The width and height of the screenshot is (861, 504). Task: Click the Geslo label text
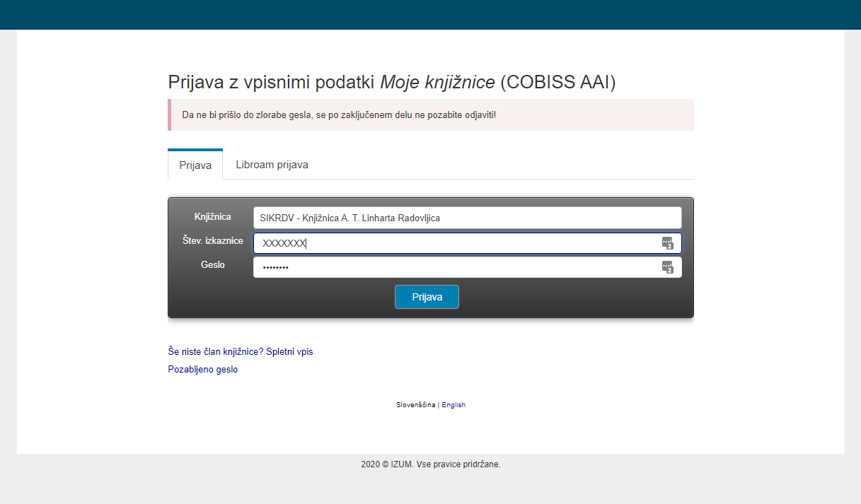(x=213, y=264)
